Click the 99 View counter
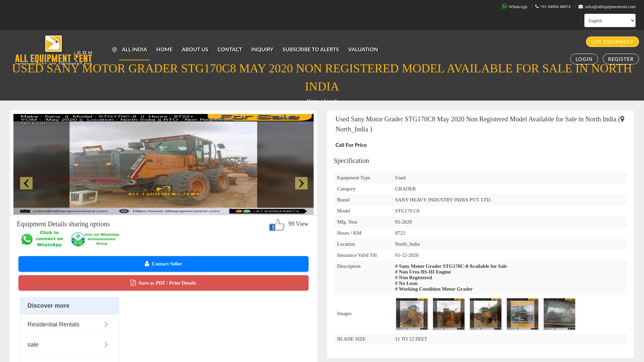Image resolution: width=644 pixels, height=362 pixels. coord(299,224)
